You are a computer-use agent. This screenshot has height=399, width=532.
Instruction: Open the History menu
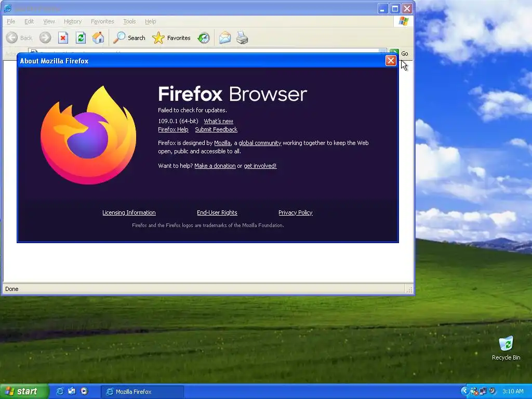73,21
